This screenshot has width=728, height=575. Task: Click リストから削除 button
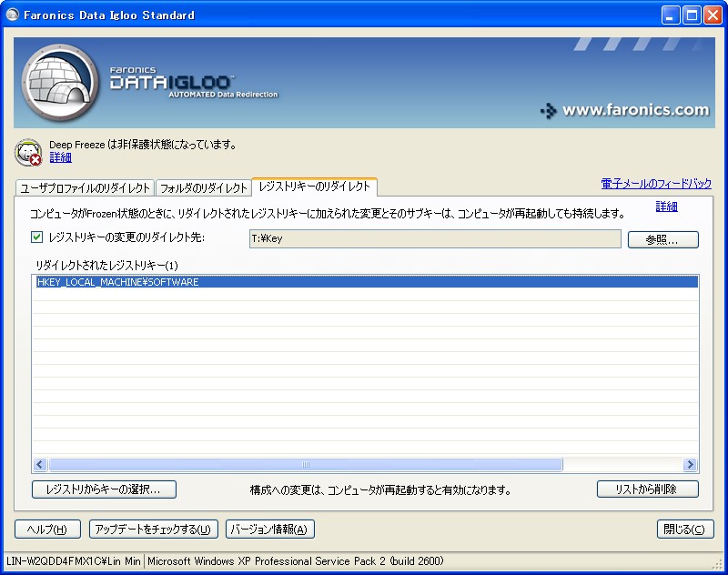pyautogui.click(x=647, y=489)
